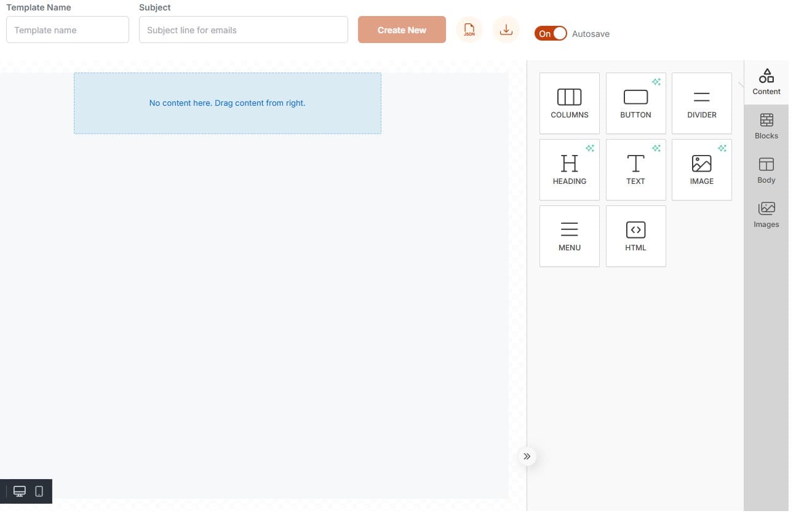Focus the Template name input field

68,30
